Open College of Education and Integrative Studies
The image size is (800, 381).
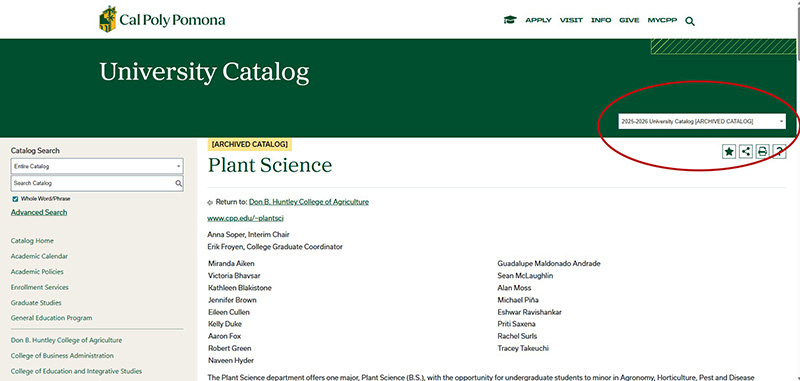[x=76, y=371]
